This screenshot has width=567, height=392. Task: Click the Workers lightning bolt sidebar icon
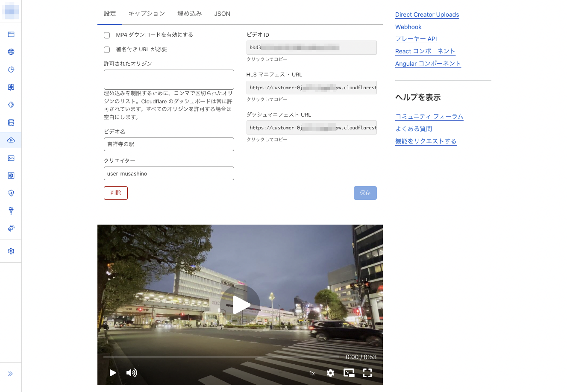[x=11, y=87]
